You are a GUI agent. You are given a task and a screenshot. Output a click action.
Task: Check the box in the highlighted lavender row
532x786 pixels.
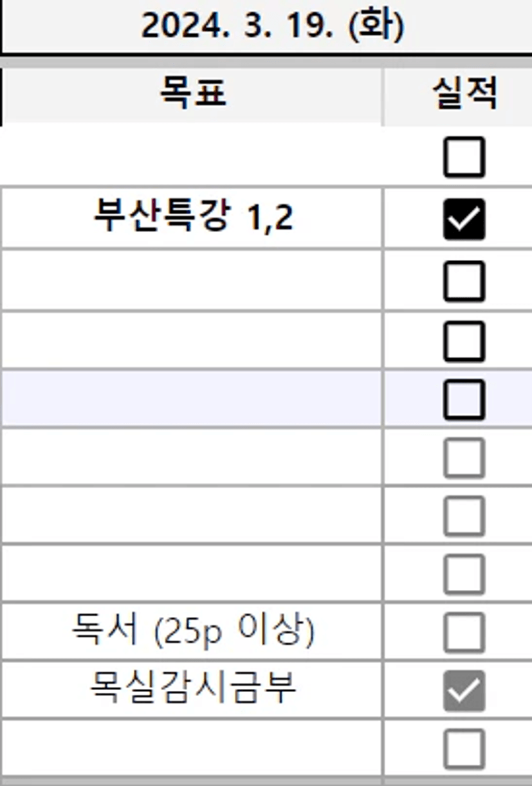(464, 399)
